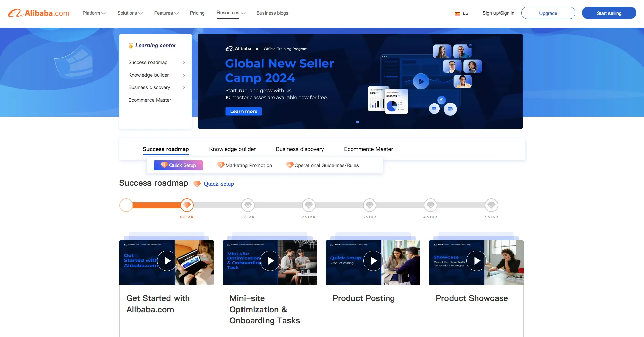644x337 pixels.
Task: Open the Product Posting card title
Action: tap(364, 298)
